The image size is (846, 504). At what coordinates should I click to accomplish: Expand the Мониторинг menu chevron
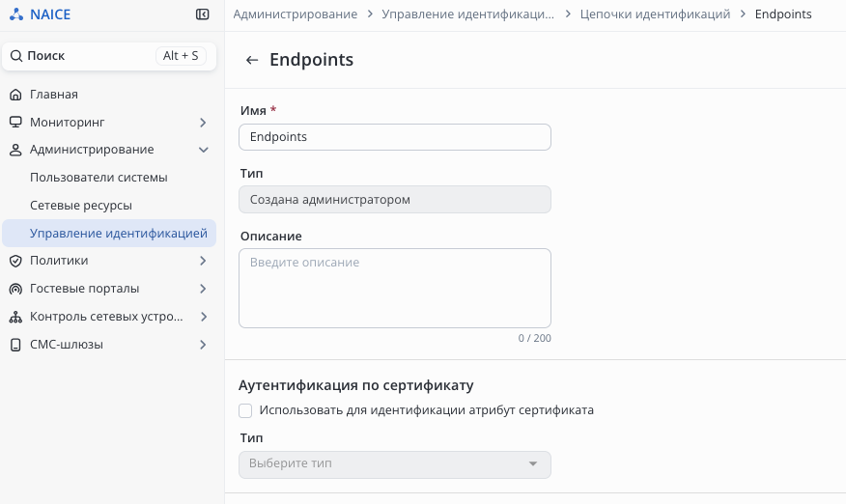click(203, 123)
